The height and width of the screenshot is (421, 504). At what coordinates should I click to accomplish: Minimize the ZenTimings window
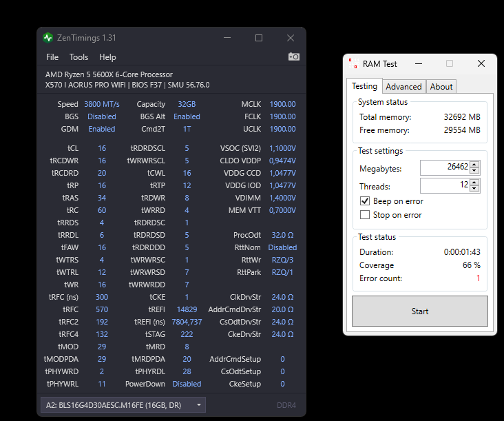pos(227,38)
